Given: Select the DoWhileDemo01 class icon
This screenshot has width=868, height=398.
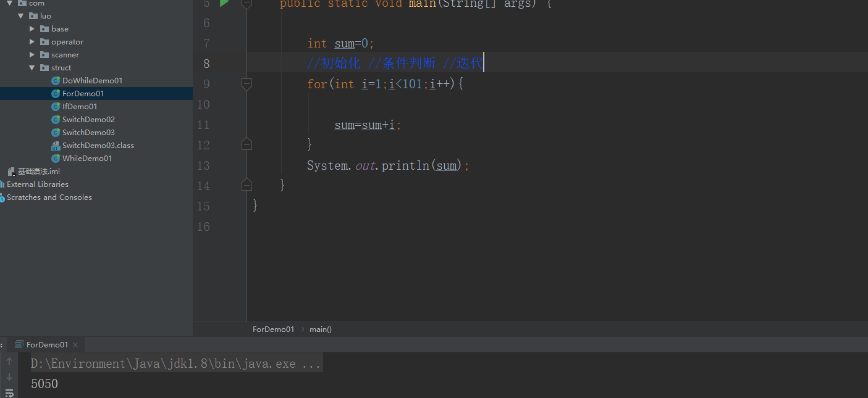Looking at the screenshot, I should point(56,81).
